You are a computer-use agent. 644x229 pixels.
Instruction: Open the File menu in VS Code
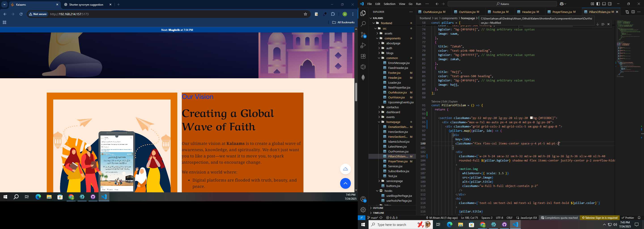pos(369,4)
